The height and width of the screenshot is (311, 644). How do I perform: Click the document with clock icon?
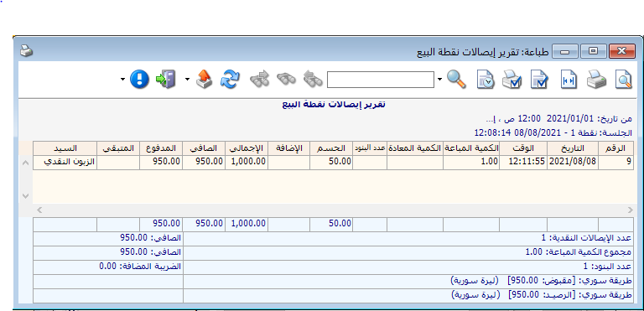coord(486,80)
